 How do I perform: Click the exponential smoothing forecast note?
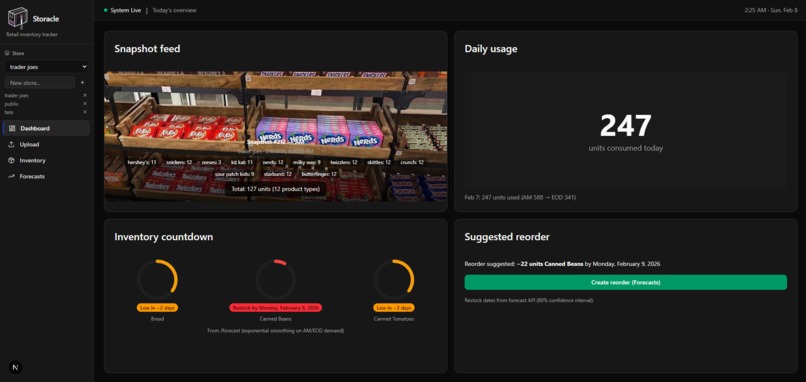(276, 331)
